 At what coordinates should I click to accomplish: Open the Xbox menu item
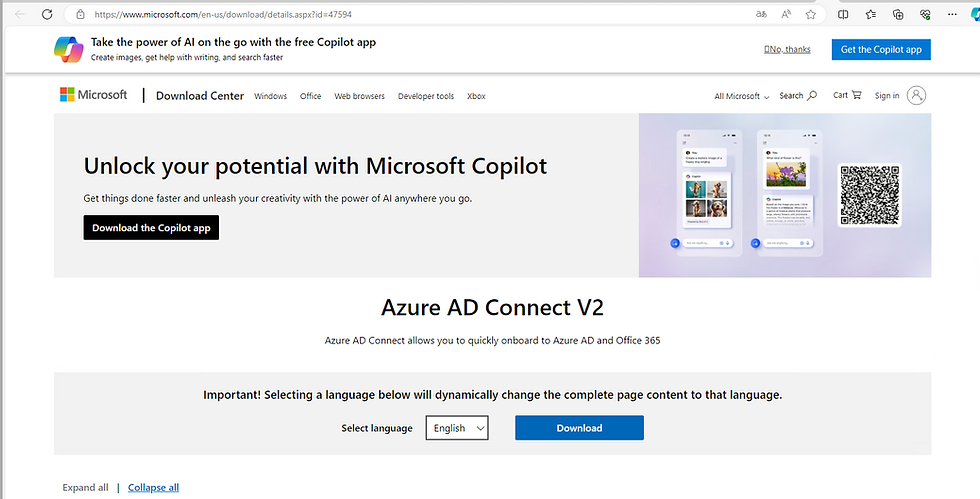tap(476, 96)
